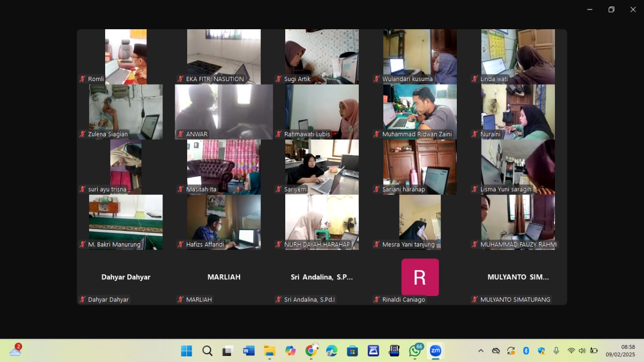Open Windows Search from the taskbar

(207, 351)
